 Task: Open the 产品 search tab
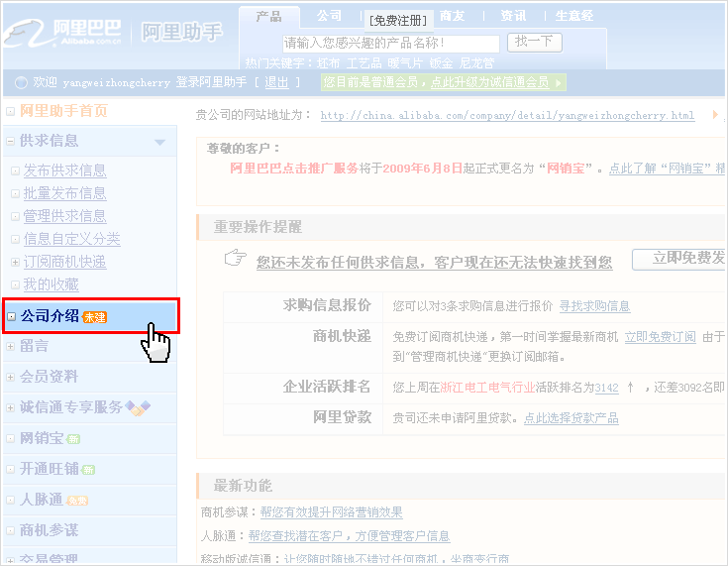(268, 17)
